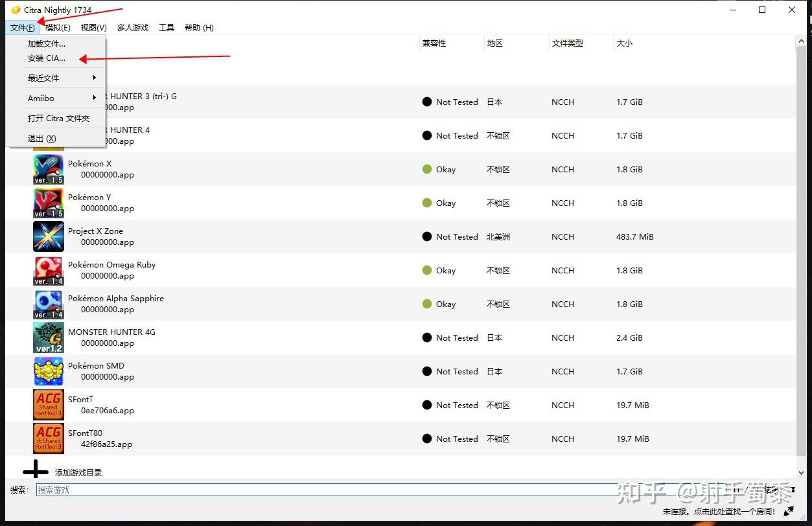Select Pokémon Omega Ruby title text
The width and height of the screenshot is (812, 526).
pos(111,265)
